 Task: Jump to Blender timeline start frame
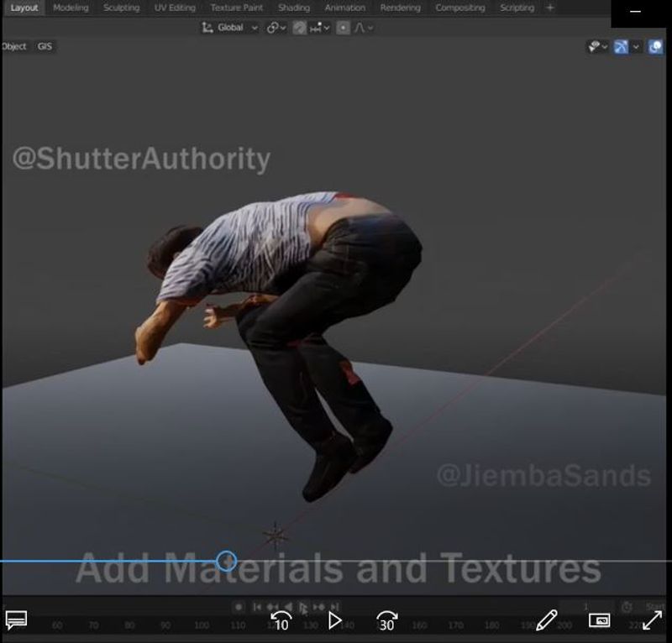coord(257,607)
